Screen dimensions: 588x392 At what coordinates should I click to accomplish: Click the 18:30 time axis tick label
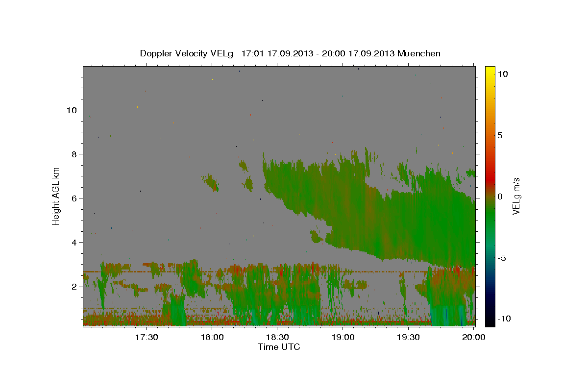[277, 337]
